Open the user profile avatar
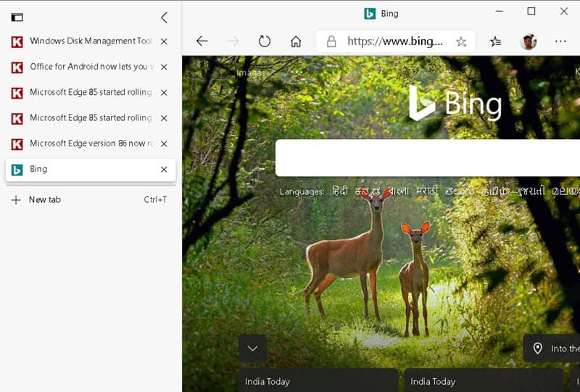 (529, 41)
